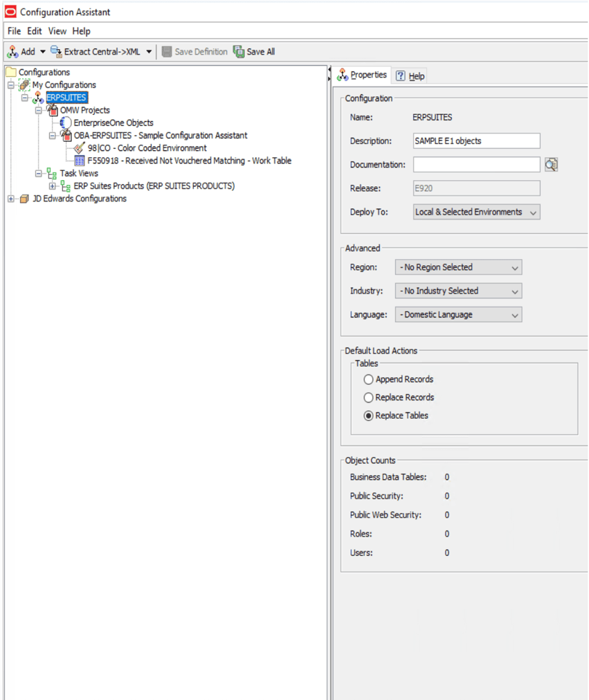Image resolution: width=589 pixels, height=700 pixels.
Task: Select F550918 Received Not Vouchered Matching row
Action: 189,161
